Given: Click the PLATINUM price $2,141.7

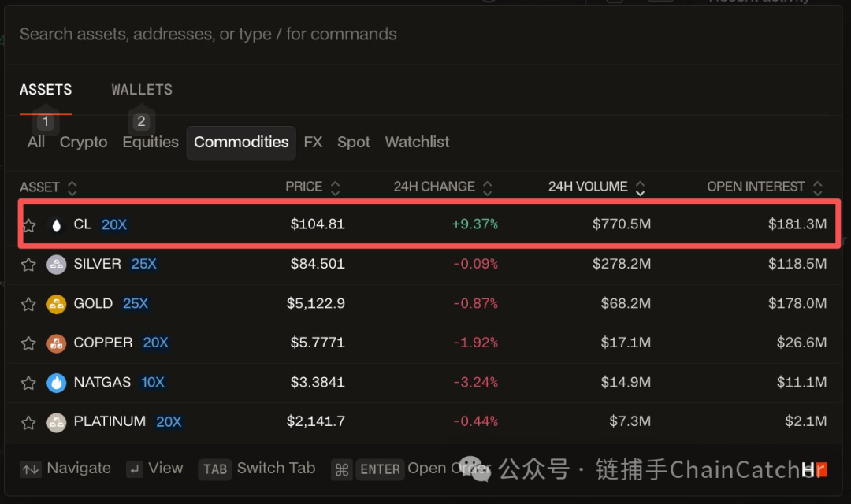Looking at the screenshot, I should click(x=316, y=421).
